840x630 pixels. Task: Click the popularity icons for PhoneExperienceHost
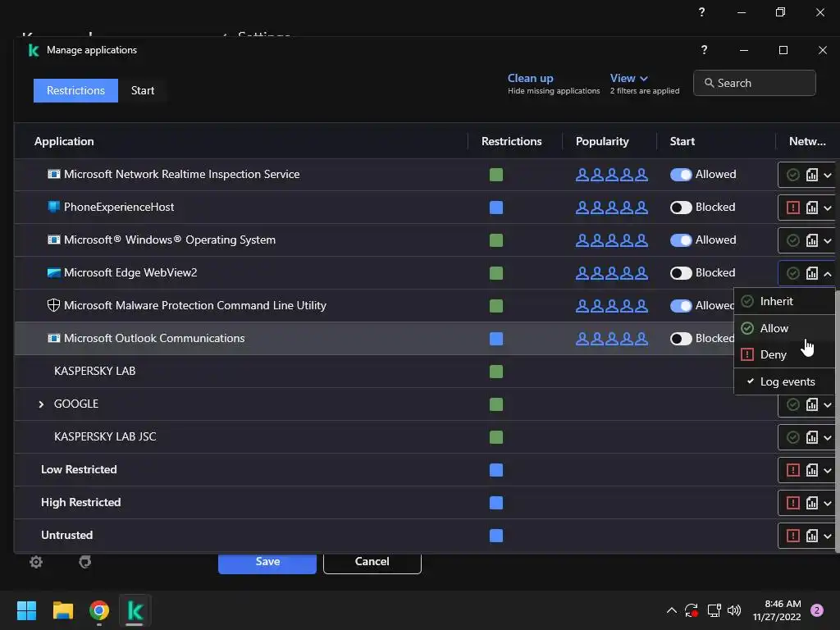point(612,208)
